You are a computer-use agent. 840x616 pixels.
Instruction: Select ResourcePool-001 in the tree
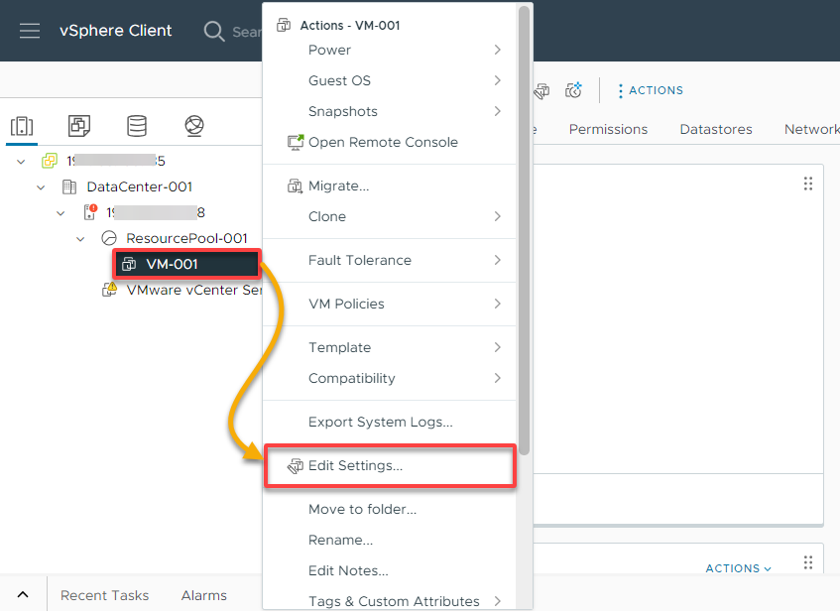coord(186,238)
